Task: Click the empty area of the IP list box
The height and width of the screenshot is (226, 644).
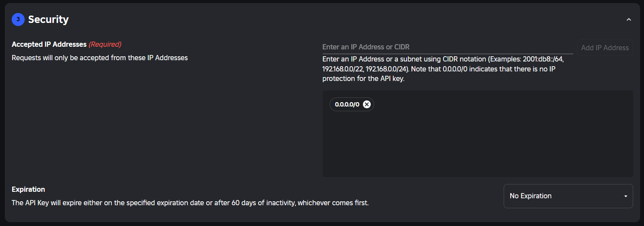Action: tap(478, 143)
